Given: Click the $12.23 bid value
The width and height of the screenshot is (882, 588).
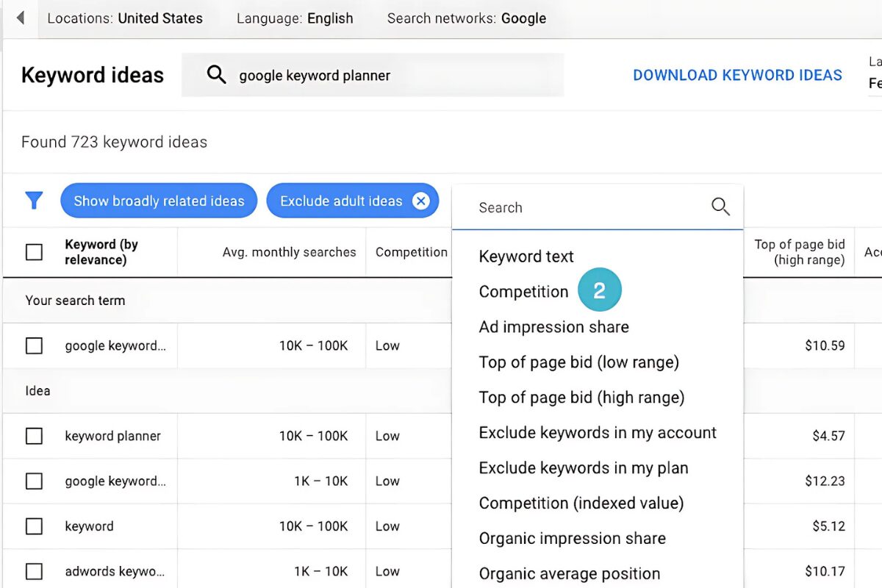Looking at the screenshot, I should coord(825,481).
